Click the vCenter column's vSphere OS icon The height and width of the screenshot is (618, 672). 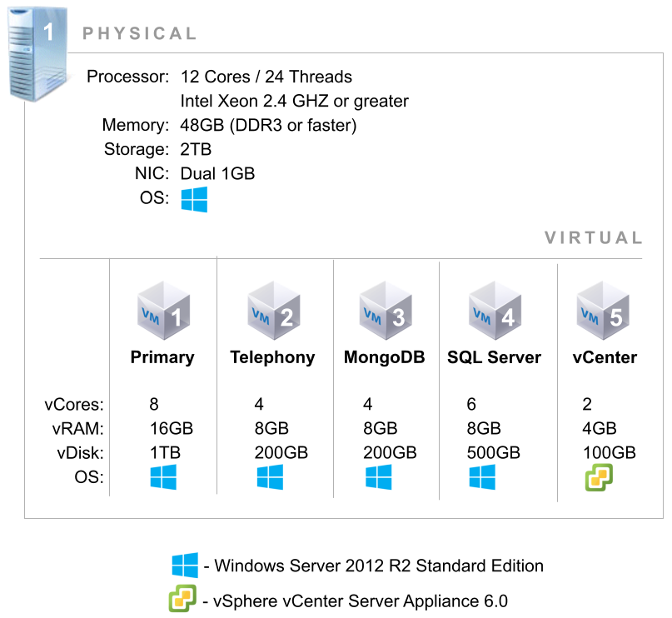(600, 478)
